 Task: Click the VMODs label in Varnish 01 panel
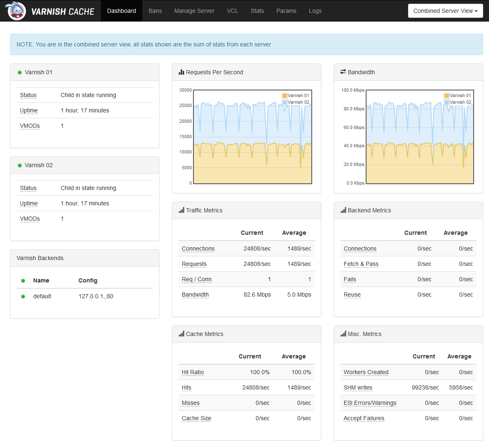click(30, 126)
